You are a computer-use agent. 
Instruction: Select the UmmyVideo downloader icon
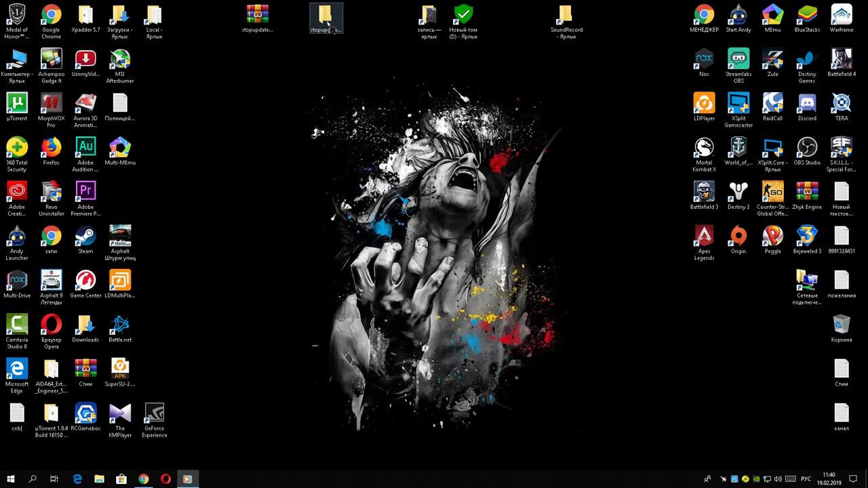pyautogui.click(x=85, y=62)
